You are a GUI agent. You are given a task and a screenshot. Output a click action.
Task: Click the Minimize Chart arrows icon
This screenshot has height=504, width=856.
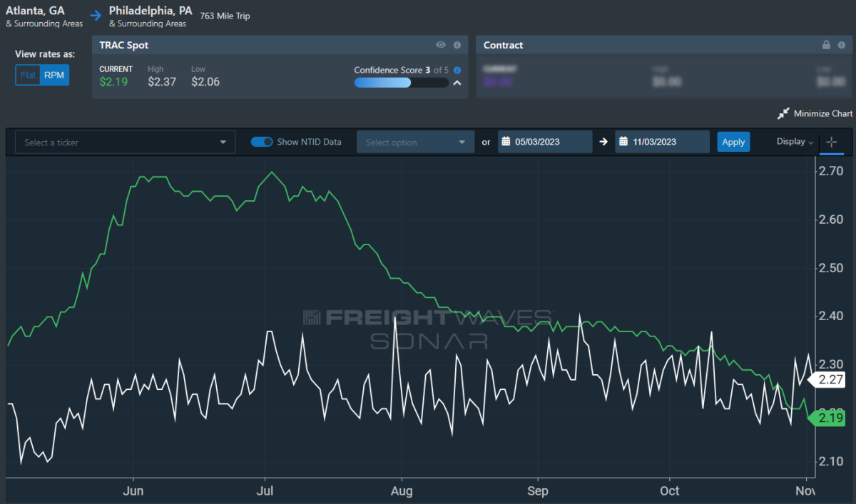point(783,114)
